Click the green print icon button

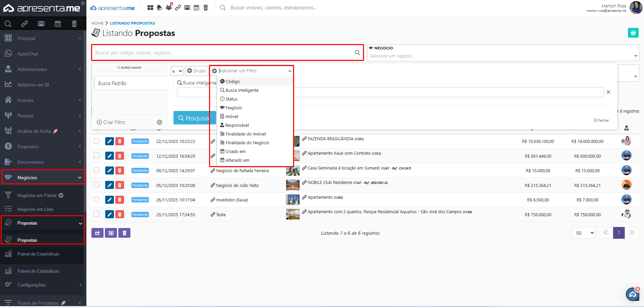633,33
